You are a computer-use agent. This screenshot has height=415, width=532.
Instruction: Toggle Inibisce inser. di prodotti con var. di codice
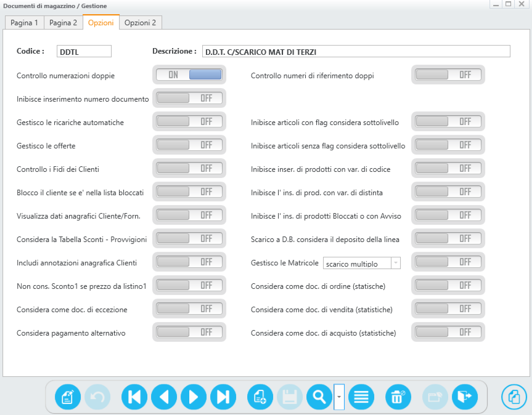448,168
